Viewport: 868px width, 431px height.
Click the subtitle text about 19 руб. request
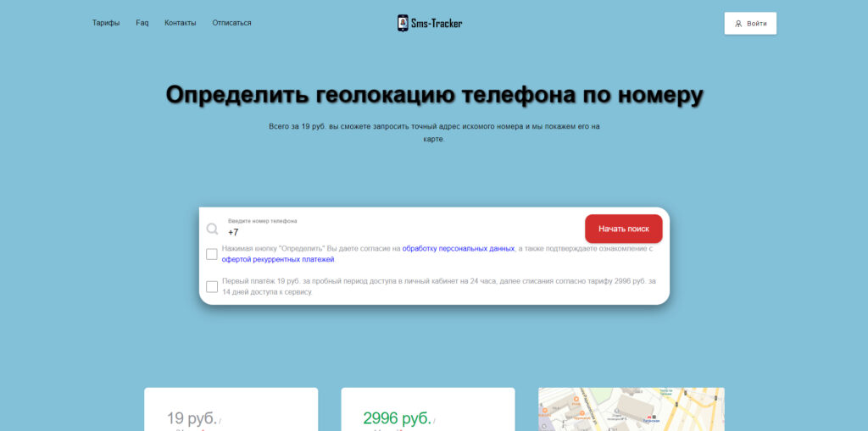(x=435, y=133)
